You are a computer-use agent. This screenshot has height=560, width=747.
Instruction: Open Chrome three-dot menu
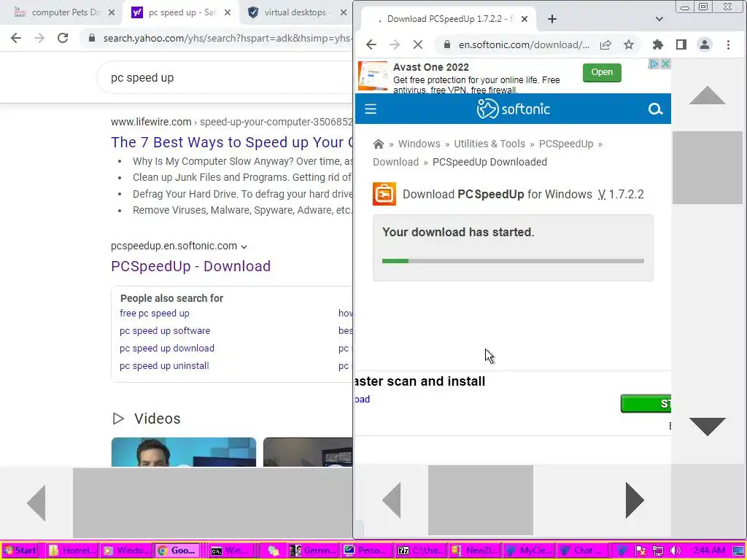point(728,44)
